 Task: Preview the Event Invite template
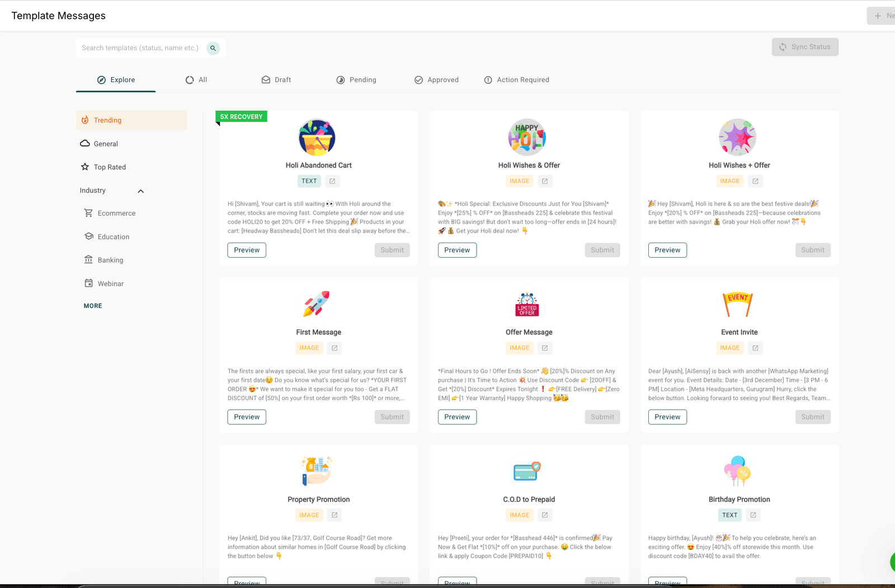click(x=667, y=417)
